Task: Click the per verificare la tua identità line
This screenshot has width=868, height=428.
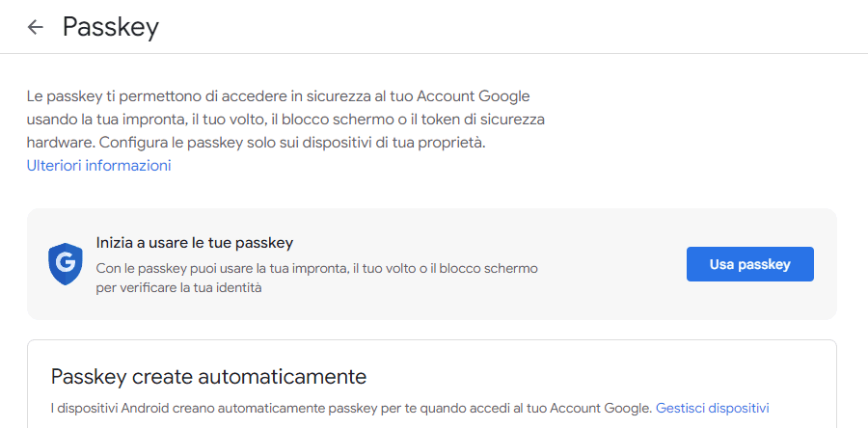Action: point(178,288)
